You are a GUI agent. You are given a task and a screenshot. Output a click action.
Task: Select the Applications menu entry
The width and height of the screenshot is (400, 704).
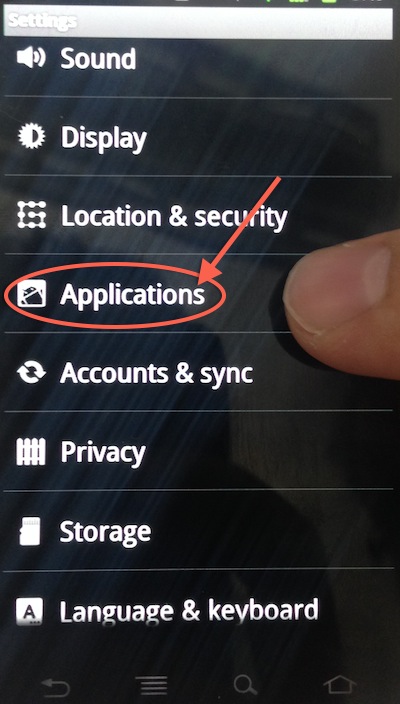click(198, 293)
